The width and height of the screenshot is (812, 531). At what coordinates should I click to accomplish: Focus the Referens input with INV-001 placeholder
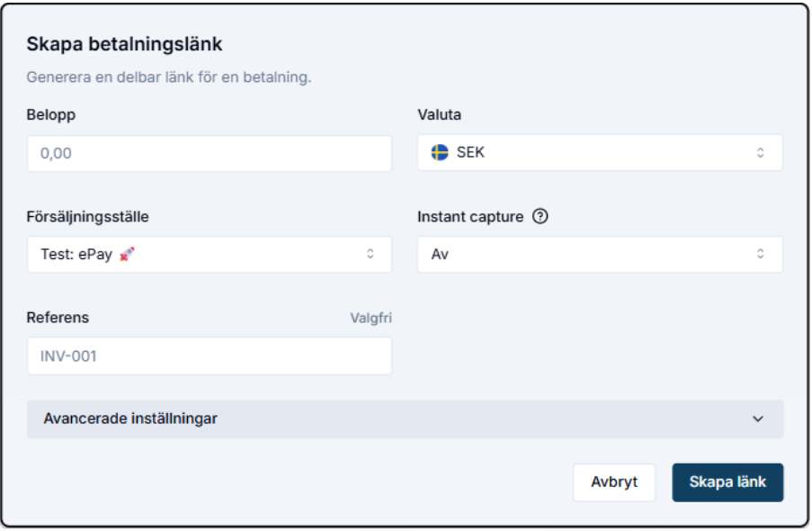point(209,356)
